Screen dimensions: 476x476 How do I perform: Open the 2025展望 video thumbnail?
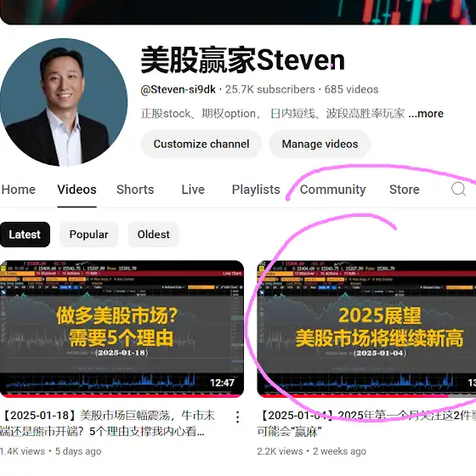point(366,329)
